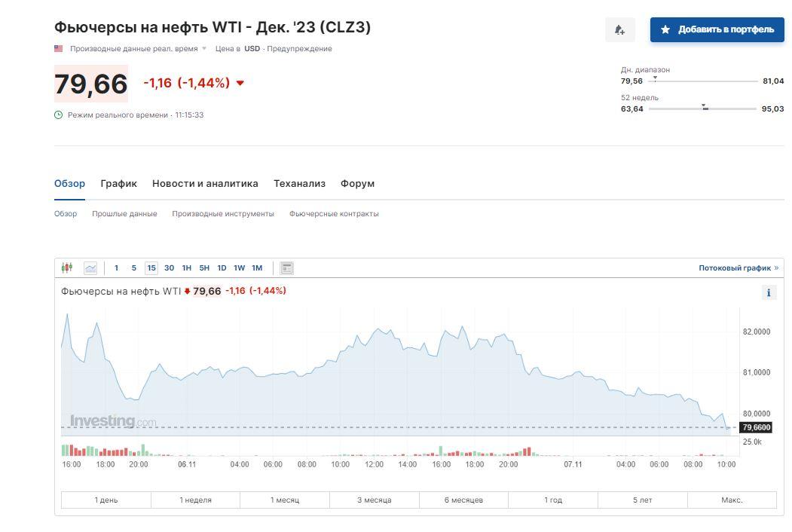Set chart interval to 1W
The image size is (792, 532).
pos(240,268)
